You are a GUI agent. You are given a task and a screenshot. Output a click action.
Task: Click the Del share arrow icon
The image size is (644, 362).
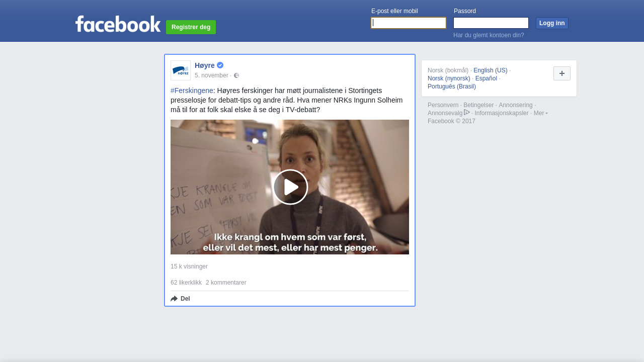pos(174,299)
